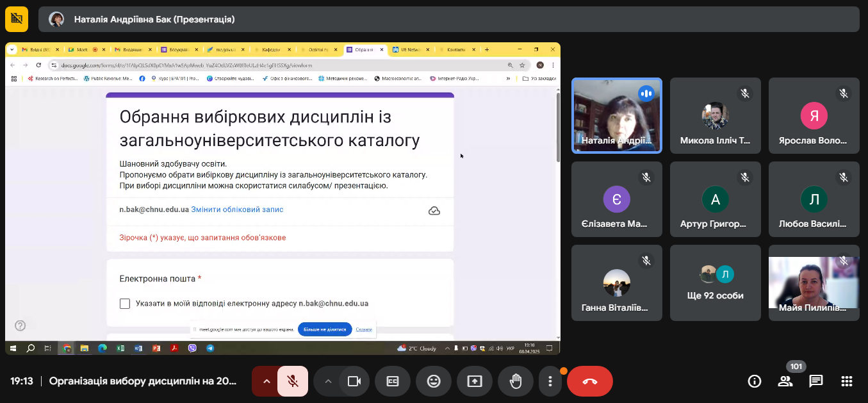Open a new browser tab with plus
This screenshot has height=403, width=868.
pyautogui.click(x=487, y=49)
